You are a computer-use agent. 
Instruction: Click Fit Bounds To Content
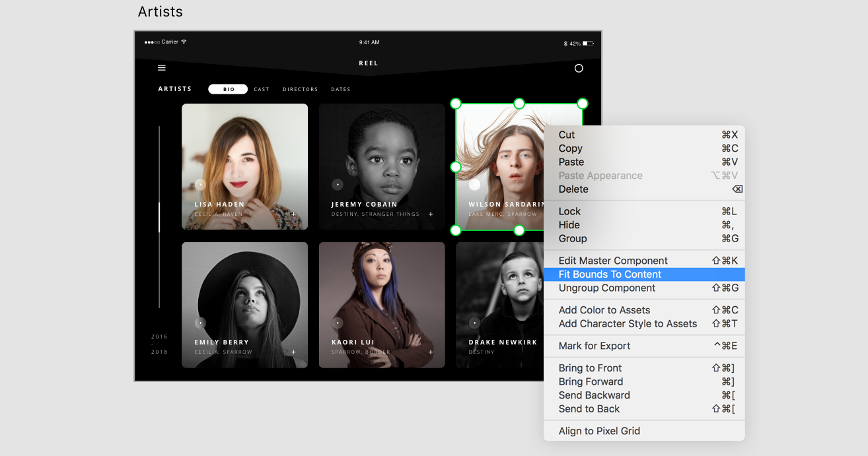[x=644, y=275]
